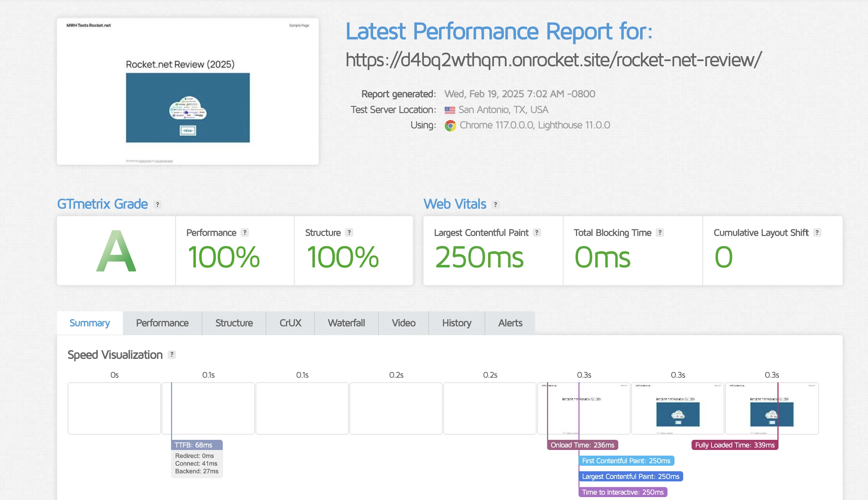Click Structure score help icon
Image resolution: width=868 pixels, height=500 pixels.
pos(349,232)
